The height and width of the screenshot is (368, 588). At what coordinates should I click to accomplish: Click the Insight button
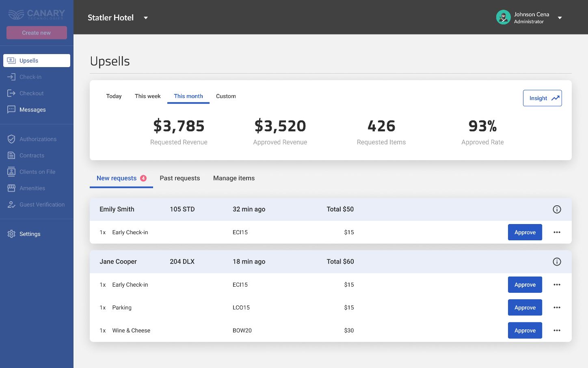click(x=542, y=98)
